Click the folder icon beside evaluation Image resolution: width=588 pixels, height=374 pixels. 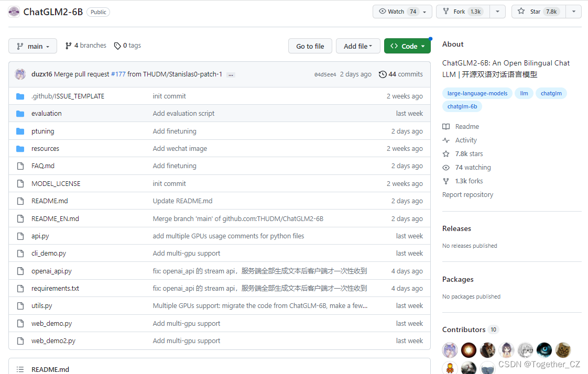click(x=20, y=114)
